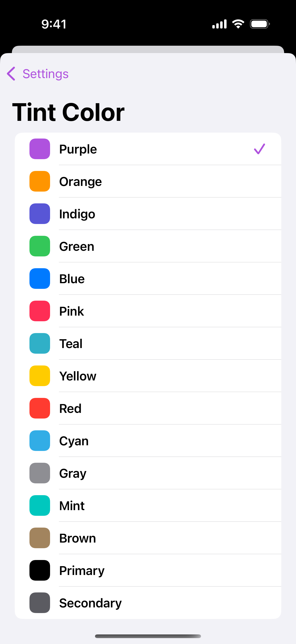The width and height of the screenshot is (296, 644).
Task: Pick the Mint color square
Action: coord(40,505)
